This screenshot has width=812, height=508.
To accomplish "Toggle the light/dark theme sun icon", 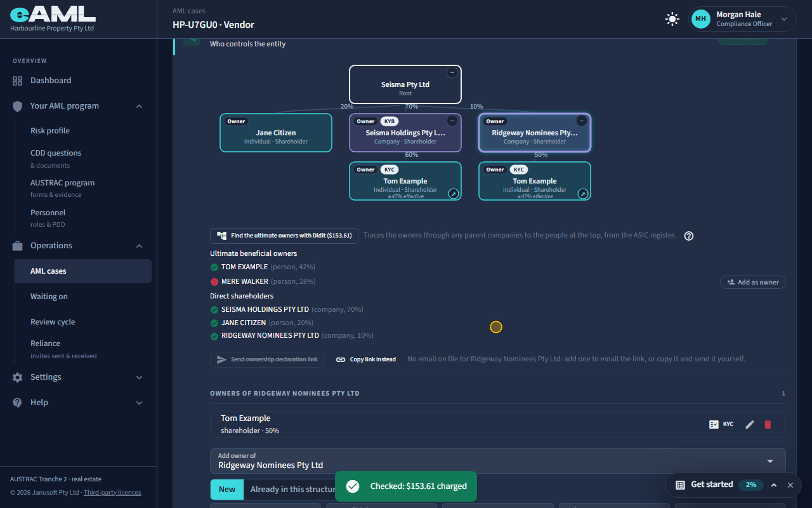I will click(x=672, y=19).
